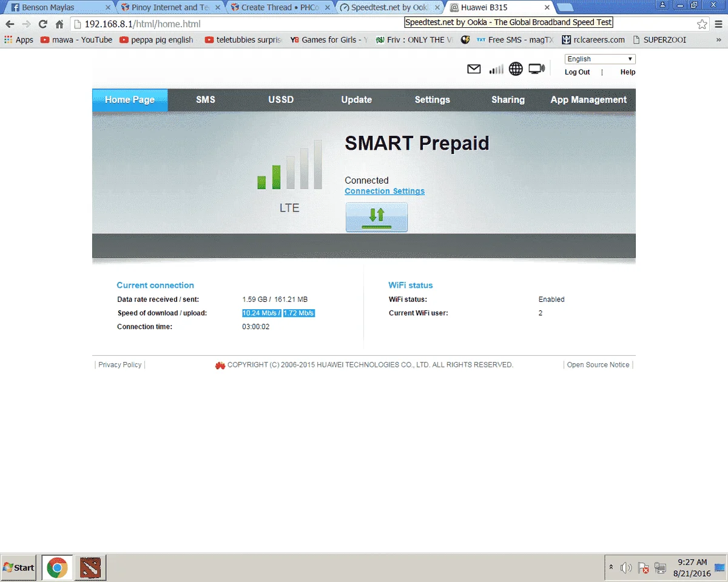The width and height of the screenshot is (728, 582).
Task: Open the Update menu tab
Action: click(x=357, y=100)
